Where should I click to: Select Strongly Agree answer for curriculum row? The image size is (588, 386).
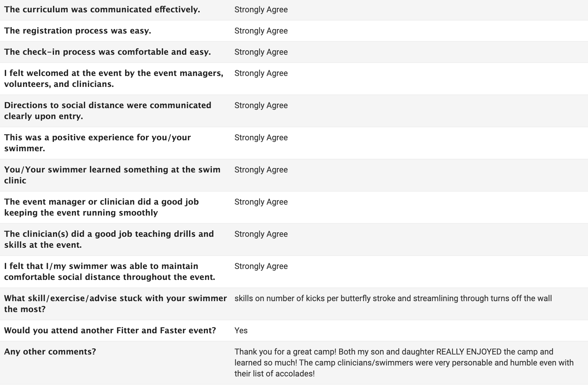[x=261, y=10]
